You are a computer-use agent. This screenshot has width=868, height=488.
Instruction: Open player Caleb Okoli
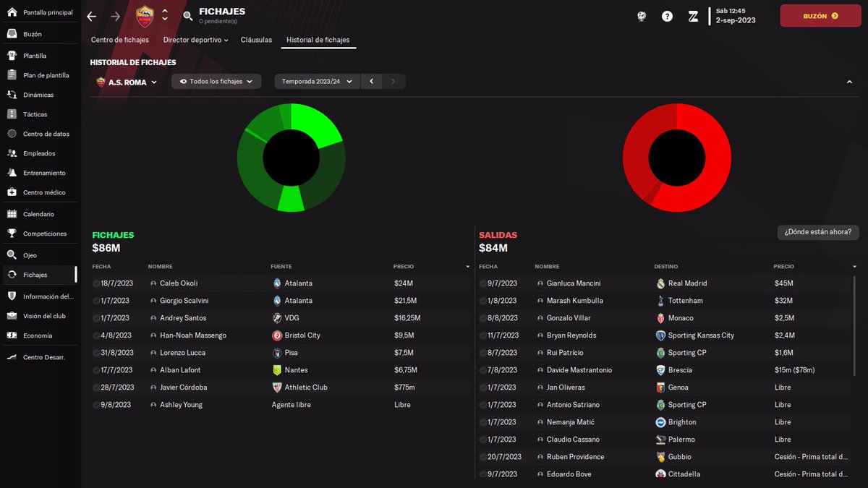pyautogui.click(x=179, y=283)
